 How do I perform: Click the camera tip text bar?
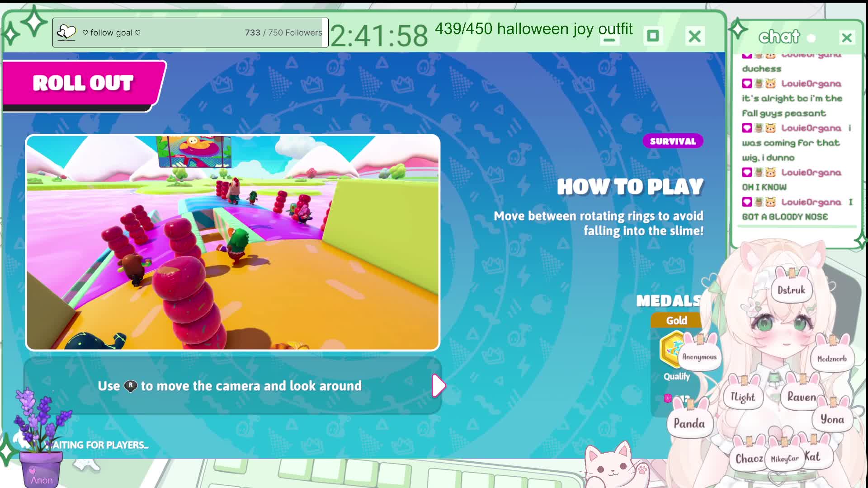coord(233,386)
